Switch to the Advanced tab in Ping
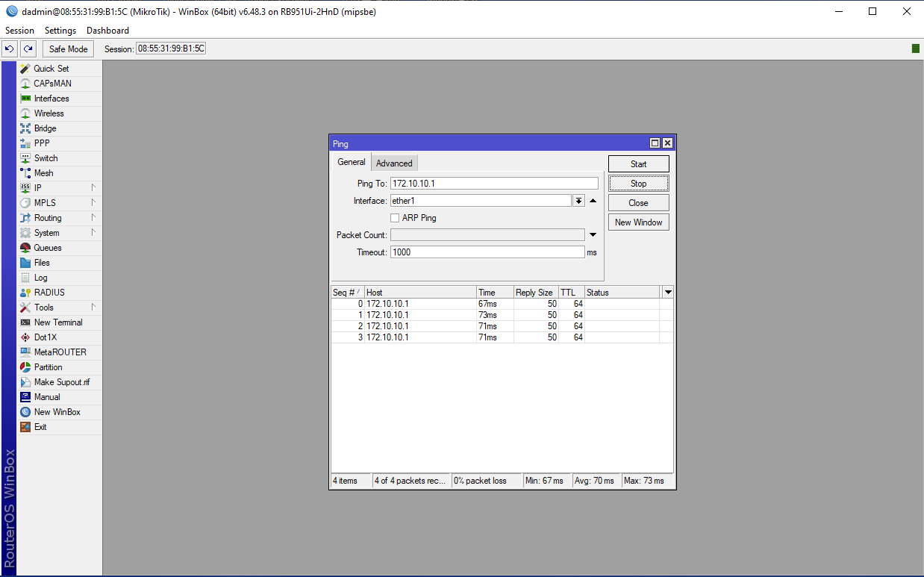The height and width of the screenshot is (577, 924). (x=394, y=163)
